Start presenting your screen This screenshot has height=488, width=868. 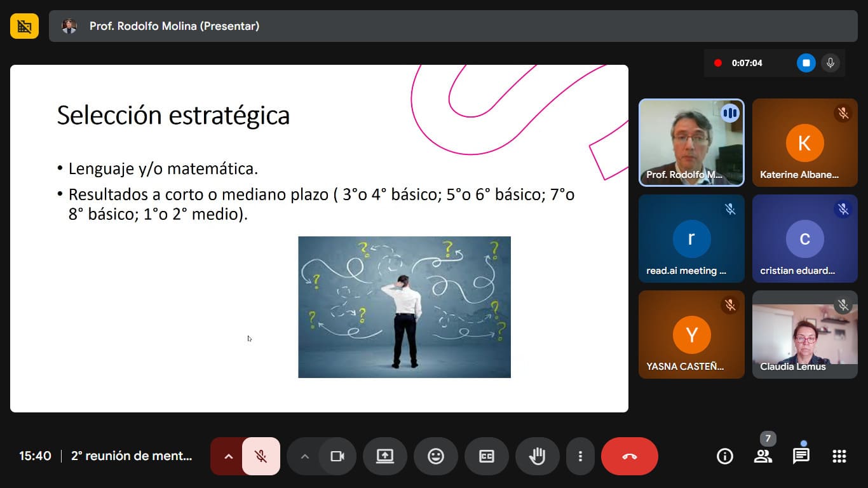[x=385, y=456]
